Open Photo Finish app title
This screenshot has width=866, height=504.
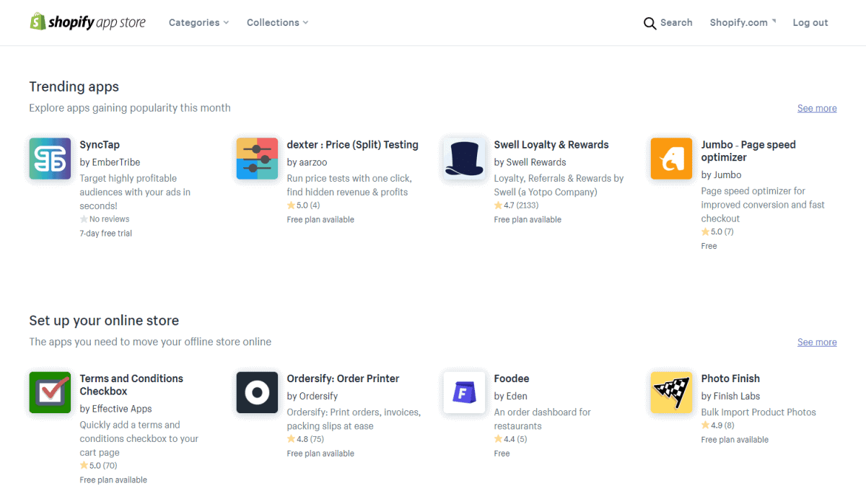click(730, 379)
